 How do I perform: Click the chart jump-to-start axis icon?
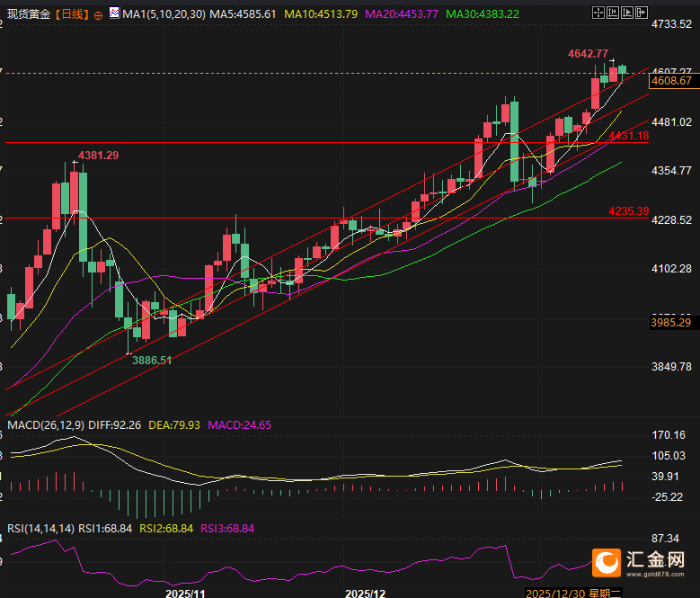(x=613, y=13)
